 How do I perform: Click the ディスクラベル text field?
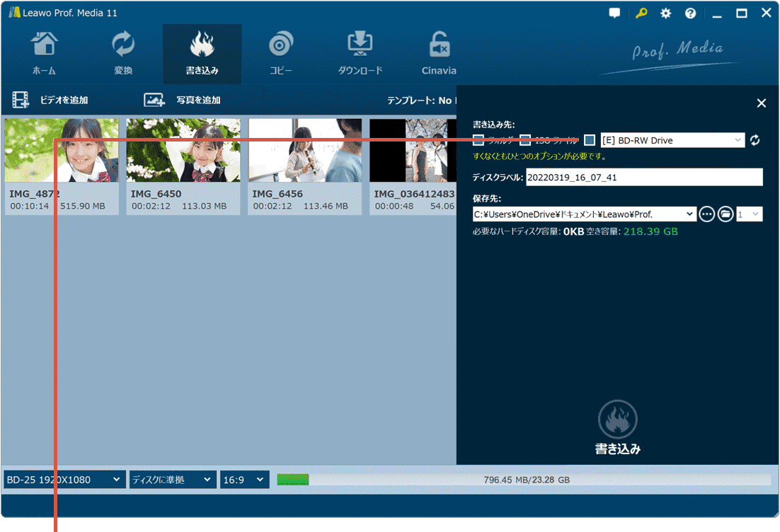[x=644, y=178]
